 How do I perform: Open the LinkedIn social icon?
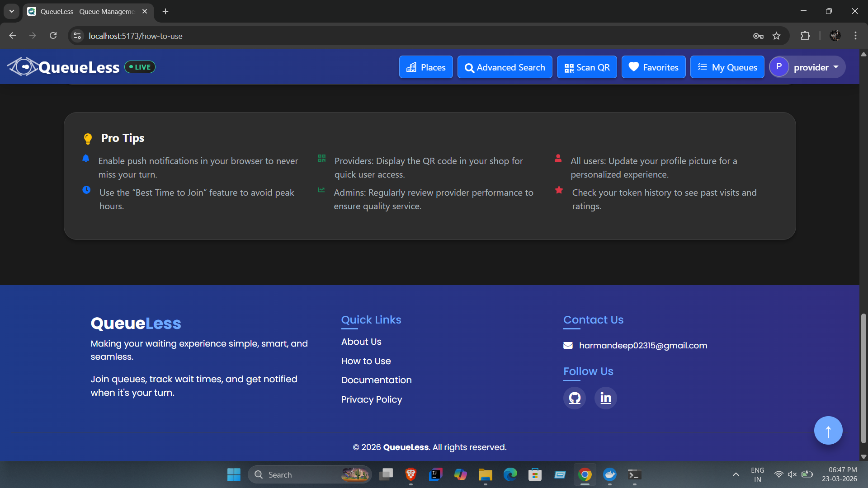point(605,398)
